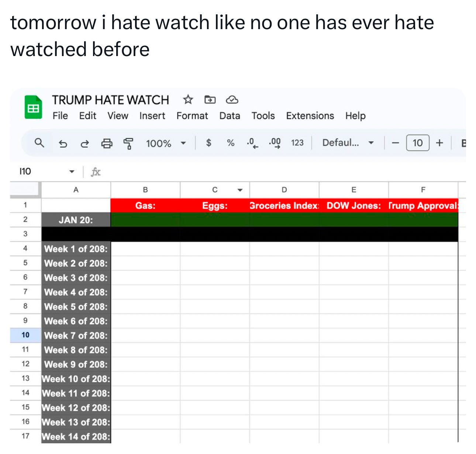Click the move to folder icon
Viewport: 476px width, 454px height.
pos(210,100)
